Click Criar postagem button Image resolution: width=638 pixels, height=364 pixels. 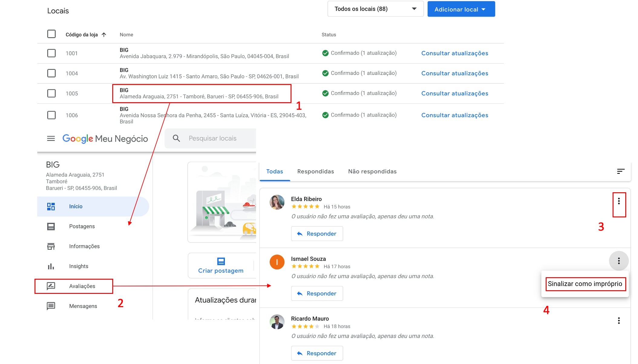click(x=221, y=266)
